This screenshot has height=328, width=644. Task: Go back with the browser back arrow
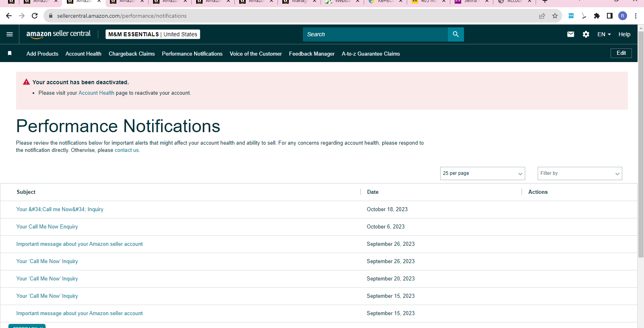[9, 16]
